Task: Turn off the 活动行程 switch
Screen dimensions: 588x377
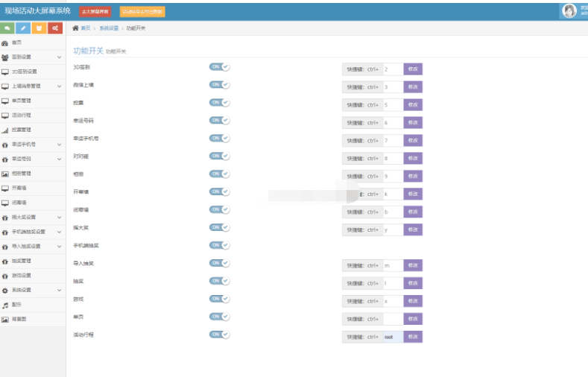Action: pyautogui.click(x=219, y=335)
